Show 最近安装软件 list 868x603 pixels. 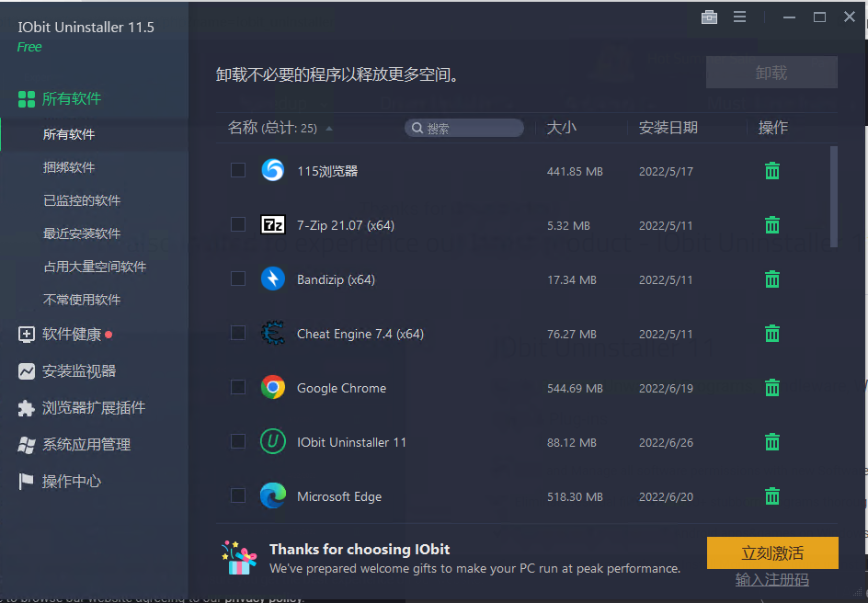pyautogui.click(x=82, y=233)
